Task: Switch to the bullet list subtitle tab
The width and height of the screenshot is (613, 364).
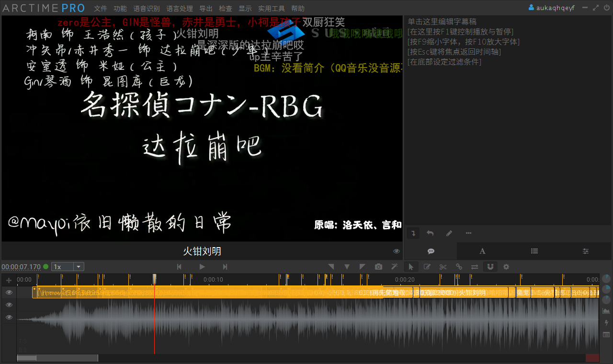Action: pyautogui.click(x=534, y=251)
